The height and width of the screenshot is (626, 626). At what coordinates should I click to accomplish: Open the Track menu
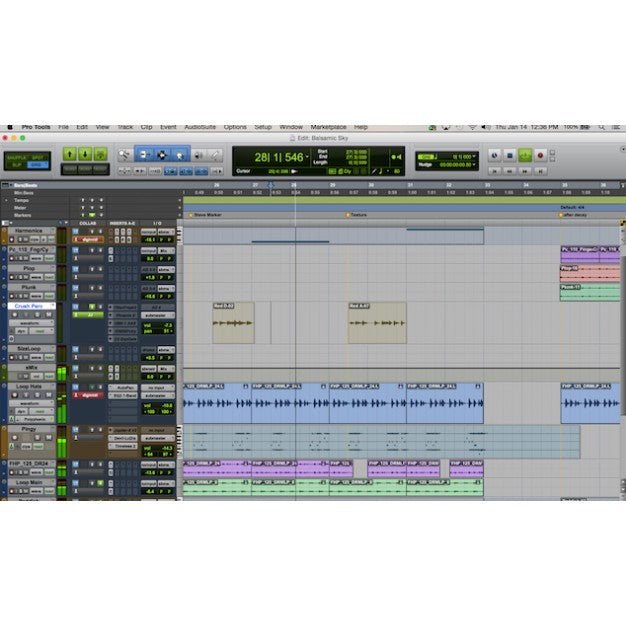125,127
